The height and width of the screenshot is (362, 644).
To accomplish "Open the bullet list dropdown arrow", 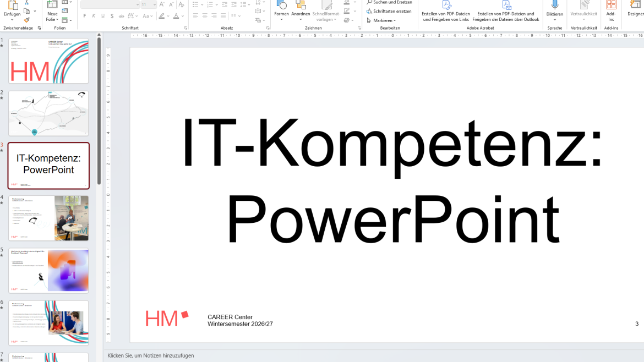I will click(x=202, y=4).
